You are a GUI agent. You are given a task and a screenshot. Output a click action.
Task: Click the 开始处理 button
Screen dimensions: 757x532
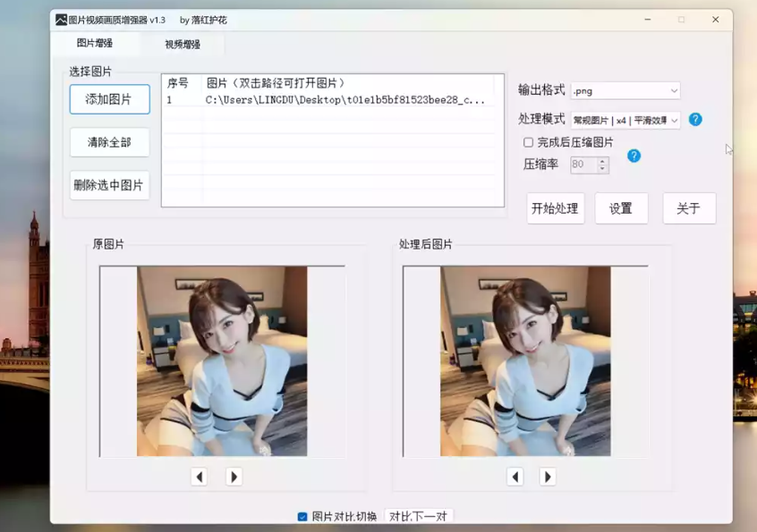pyautogui.click(x=555, y=208)
